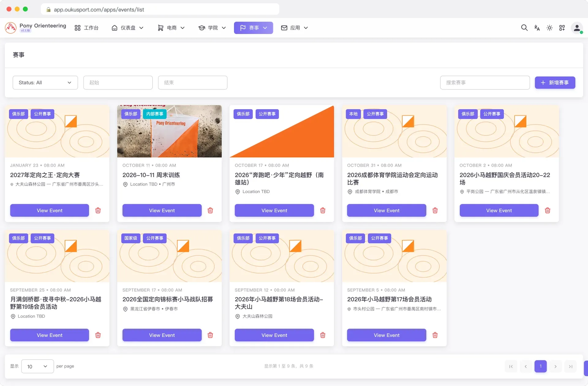Screen dimensions: 588x386
Task: Go to previous page arrow
Action: (526, 366)
